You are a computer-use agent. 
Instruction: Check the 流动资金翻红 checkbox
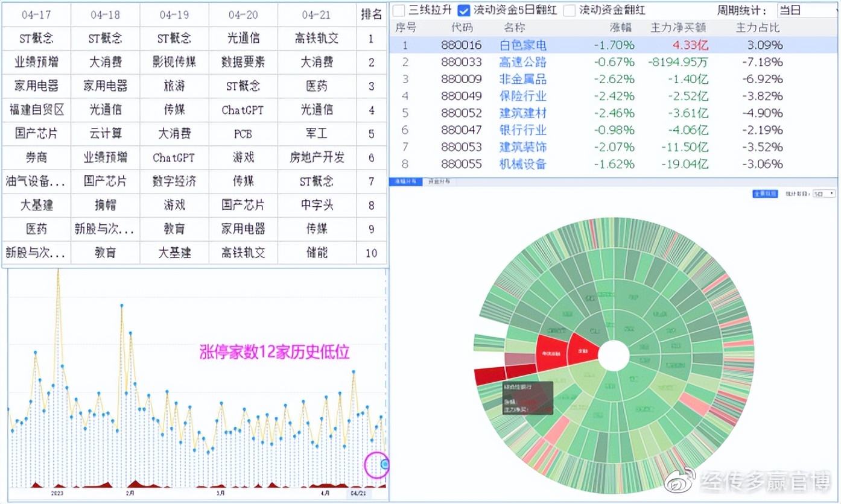point(568,10)
